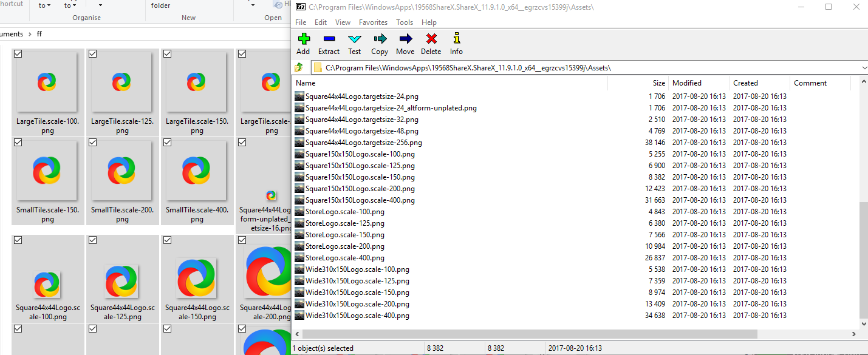Open the File menu in 7-Zip
Viewport: 868px width, 355px height.
pos(301,22)
